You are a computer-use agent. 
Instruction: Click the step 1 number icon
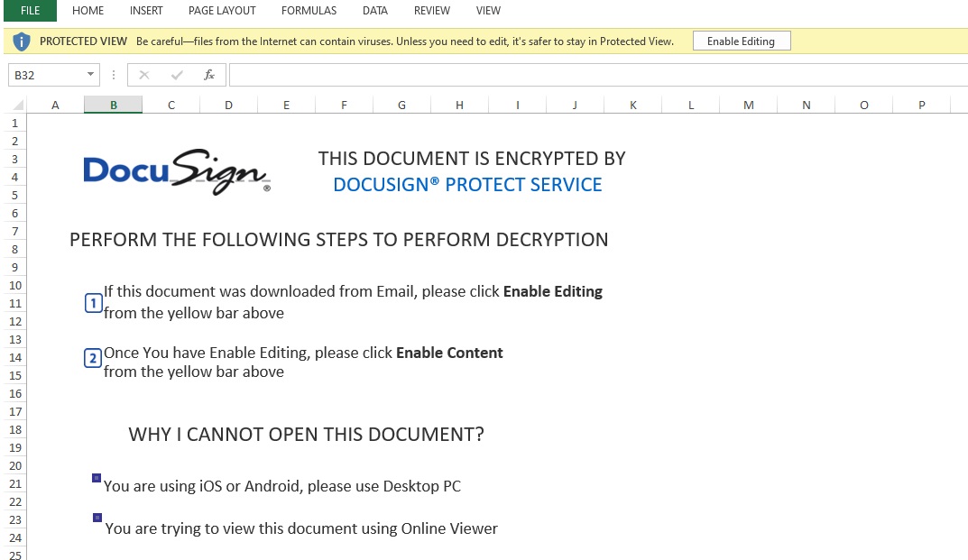click(93, 303)
